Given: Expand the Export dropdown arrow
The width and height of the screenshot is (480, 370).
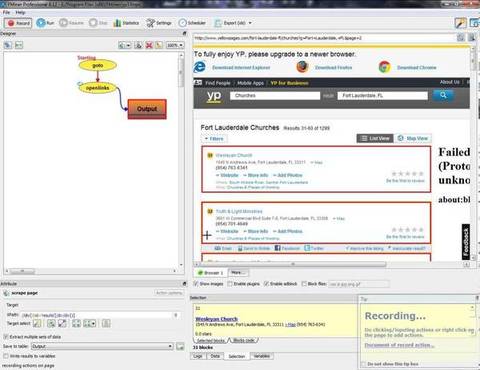Looking at the screenshot, I should coord(250,23).
